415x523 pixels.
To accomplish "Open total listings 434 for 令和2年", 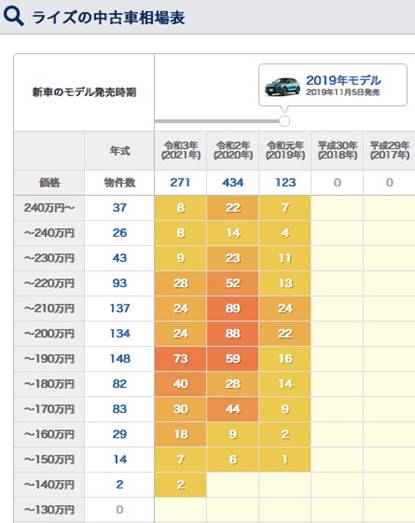I will [233, 182].
